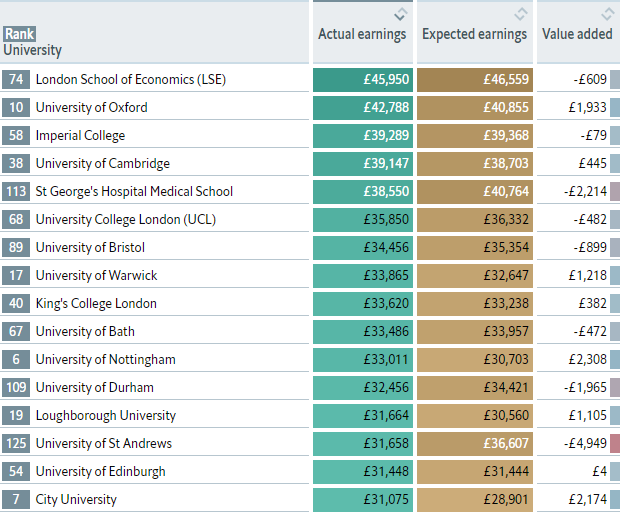Click the Actual earnings column header
The width and height of the screenshot is (622, 514).
pyautogui.click(x=363, y=32)
